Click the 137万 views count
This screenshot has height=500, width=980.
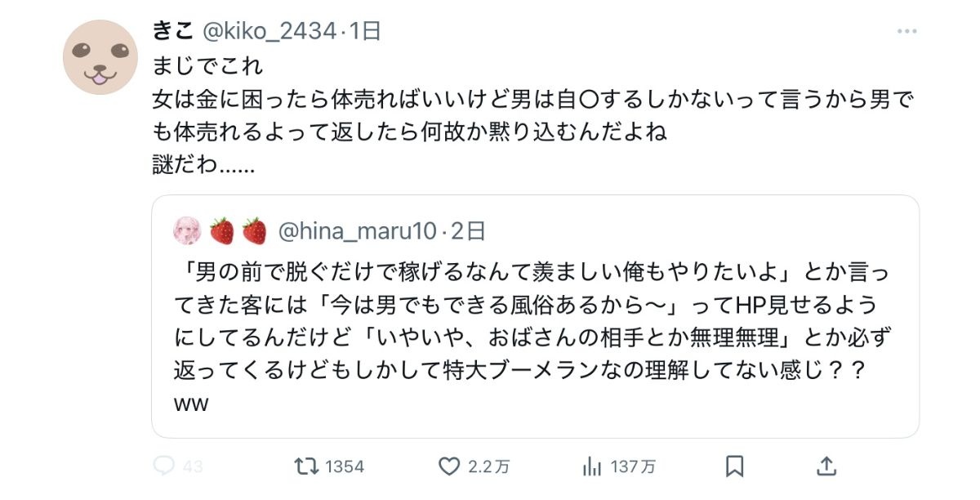(x=633, y=467)
